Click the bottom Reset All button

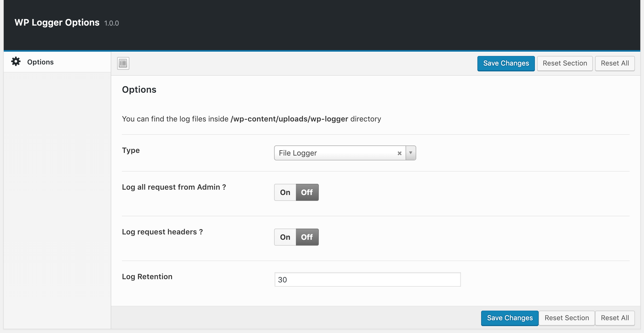(x=615, y=318)
